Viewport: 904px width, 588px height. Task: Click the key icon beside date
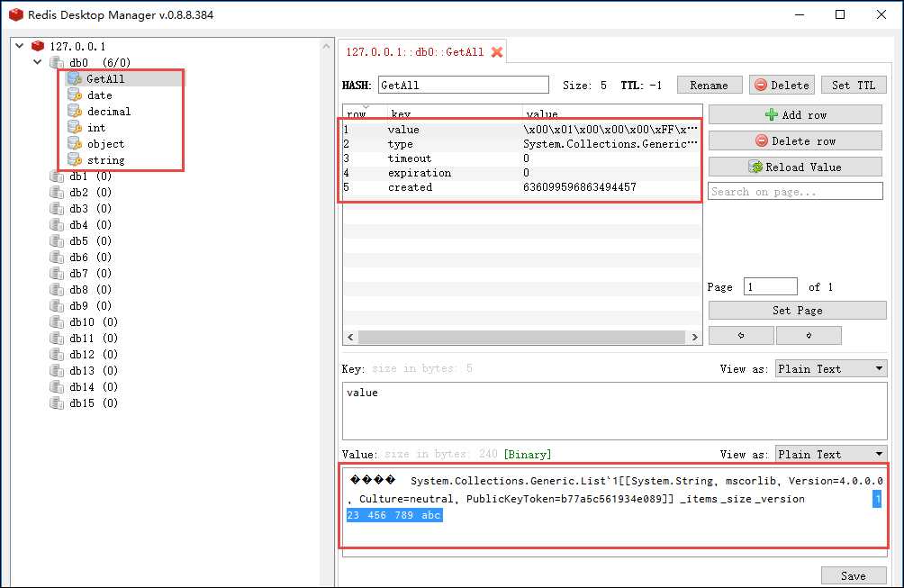click(75, 95)
